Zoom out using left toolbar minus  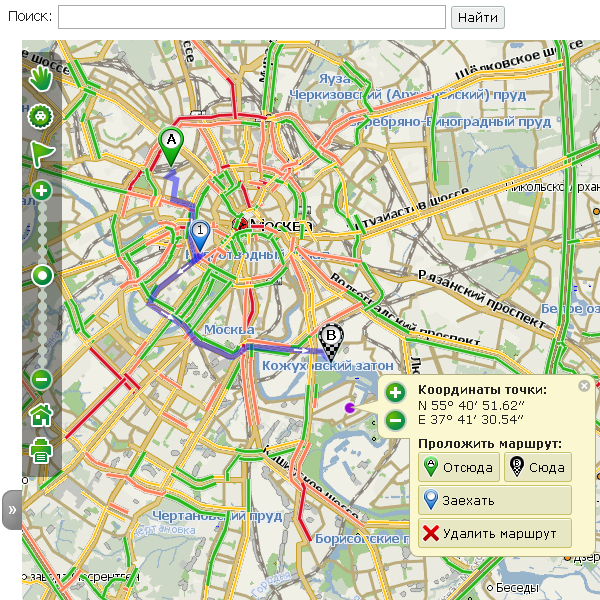(x=41, y=379)
